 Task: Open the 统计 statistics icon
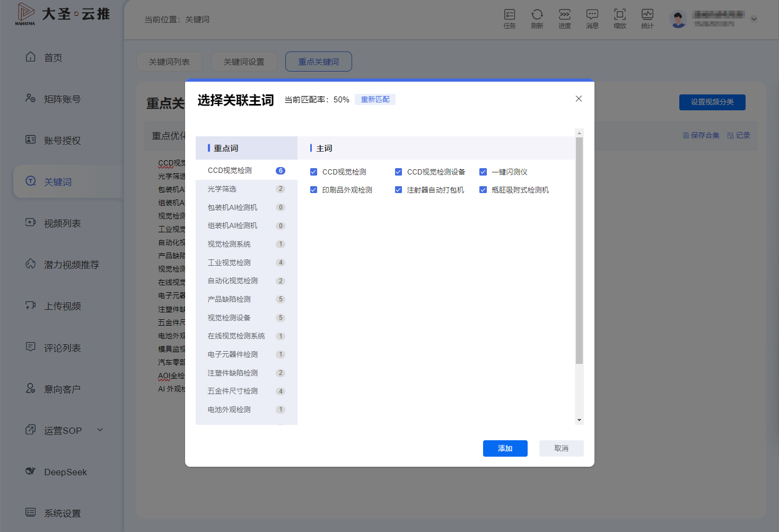647,19
